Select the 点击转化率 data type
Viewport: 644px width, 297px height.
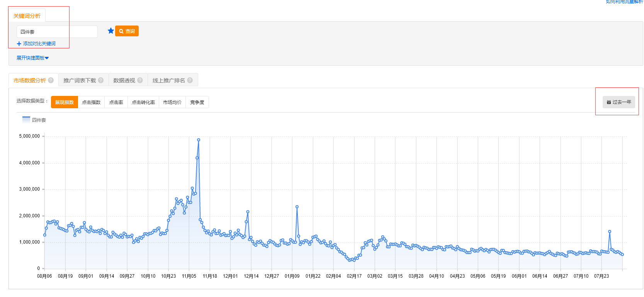(x=143, y=102)
